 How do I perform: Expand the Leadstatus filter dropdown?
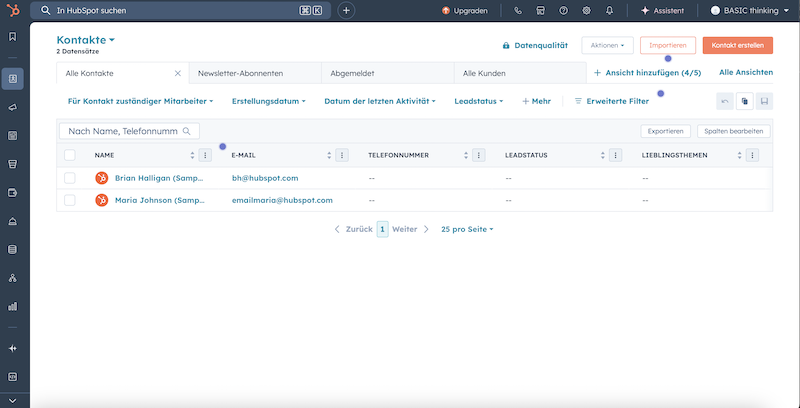(x=478, y=101)
